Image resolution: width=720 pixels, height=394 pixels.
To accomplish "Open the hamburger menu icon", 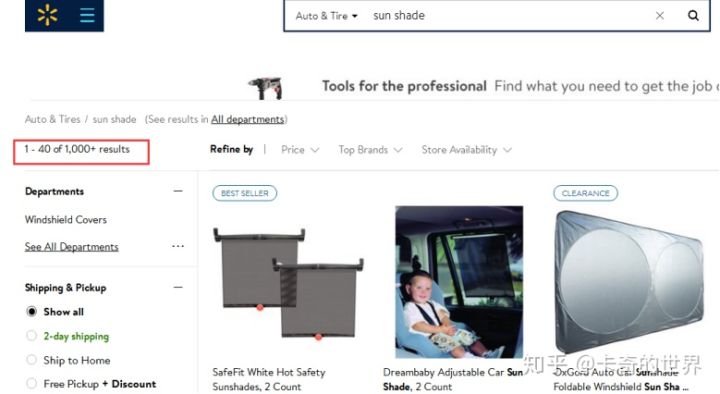I will click(x=87, y=15).
